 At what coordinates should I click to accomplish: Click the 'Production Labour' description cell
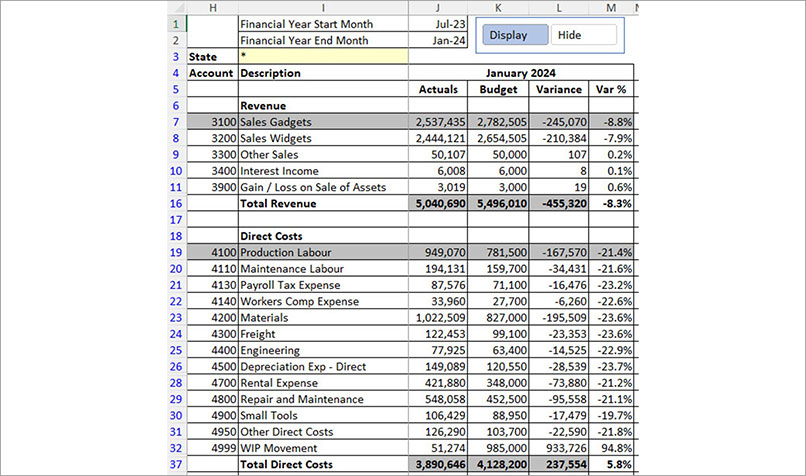pyautogui.click(x=323, y=252)
